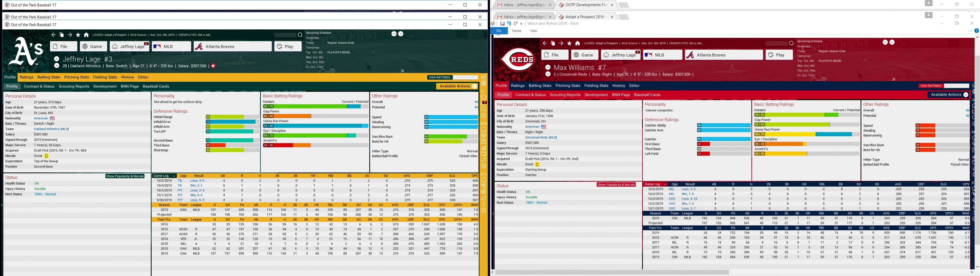
Task: Open Paint View ribbon tab
Action: (533, 31)
